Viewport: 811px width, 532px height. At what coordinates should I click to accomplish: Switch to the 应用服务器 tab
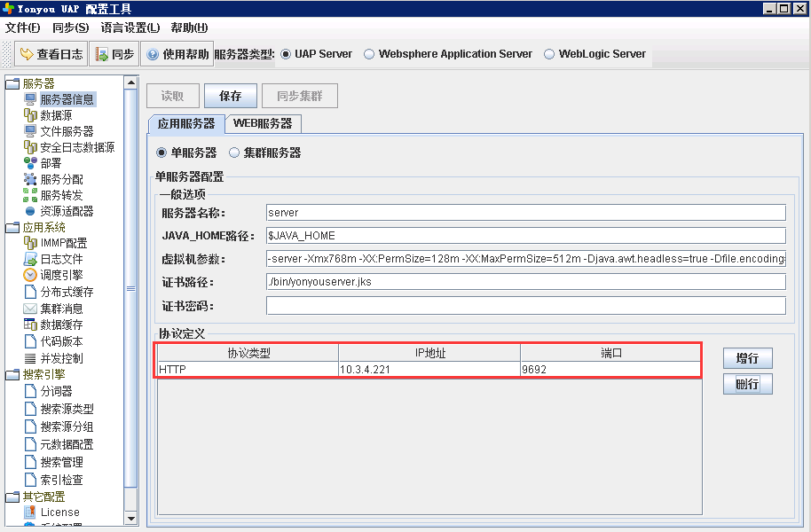(186, 123)
